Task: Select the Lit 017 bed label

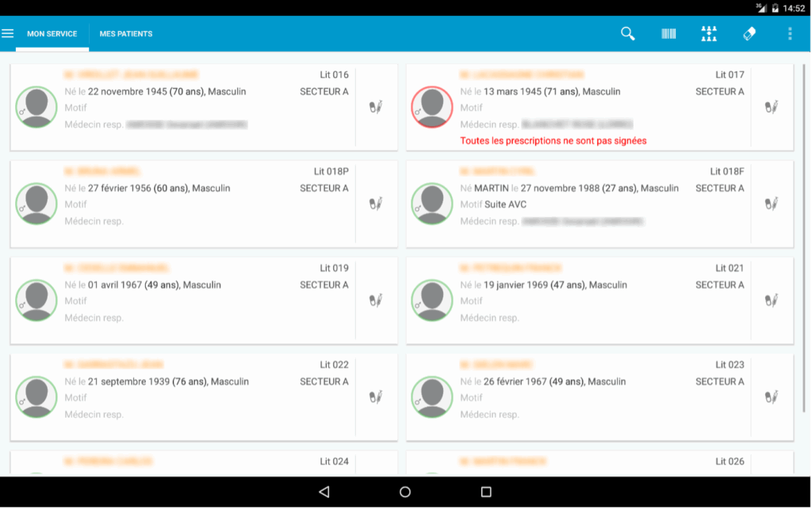Action: [x=730, y=75]
